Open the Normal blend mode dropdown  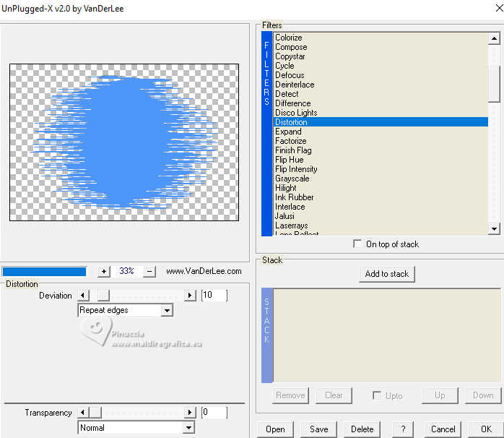coord(188,428)
